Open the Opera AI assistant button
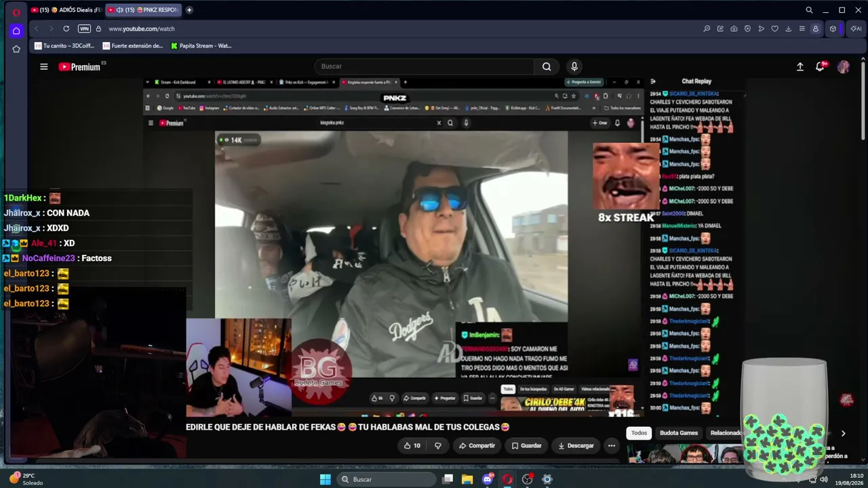The width and height of the screenshot is (868, 488). (x=856, y=28)
